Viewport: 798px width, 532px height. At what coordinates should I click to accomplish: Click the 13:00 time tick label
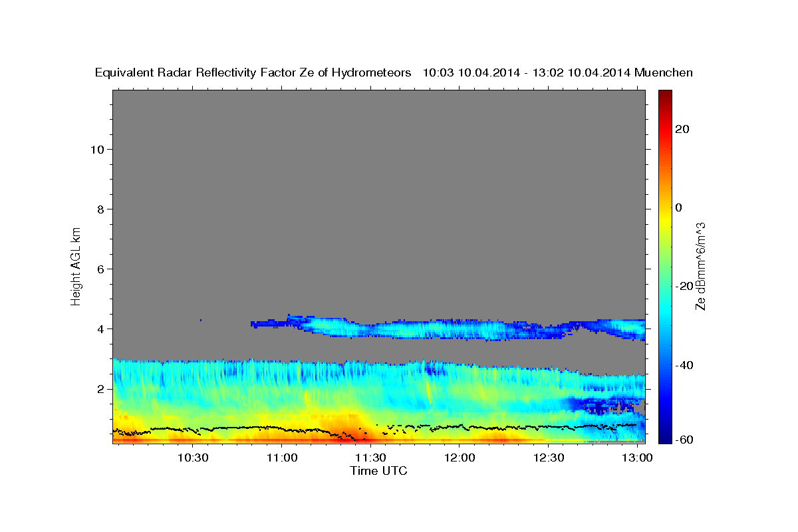tap(637, 458)
